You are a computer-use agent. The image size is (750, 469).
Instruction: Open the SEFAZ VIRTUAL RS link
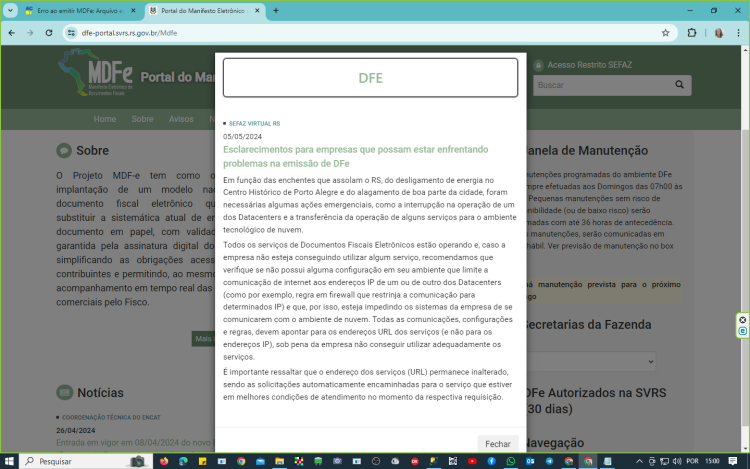(254, 123)
